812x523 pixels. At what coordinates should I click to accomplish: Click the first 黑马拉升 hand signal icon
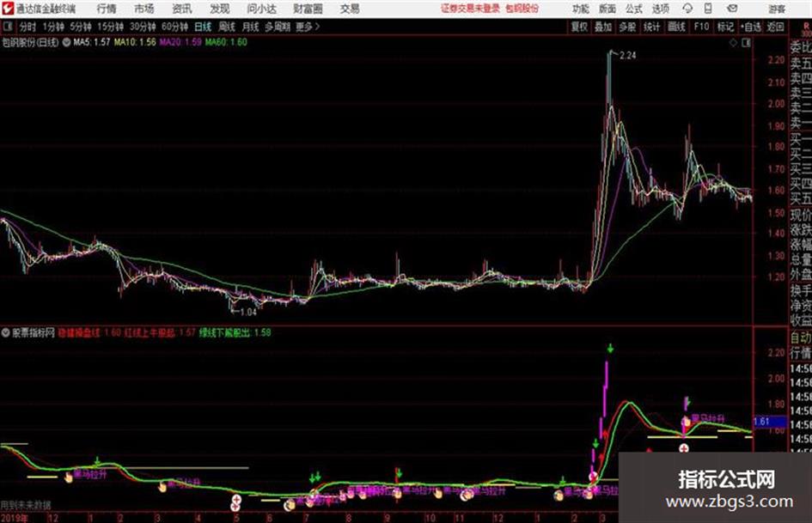click(x=69, y=477)
